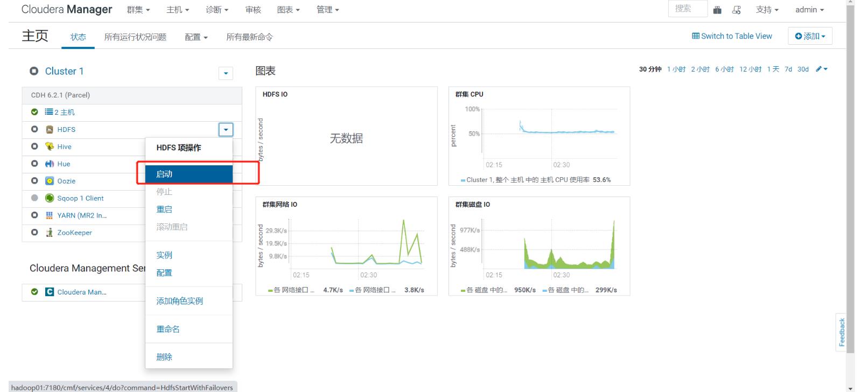Set chart range to 1 小时
This screenshot has width=868, height=392.
pos(676,69)
